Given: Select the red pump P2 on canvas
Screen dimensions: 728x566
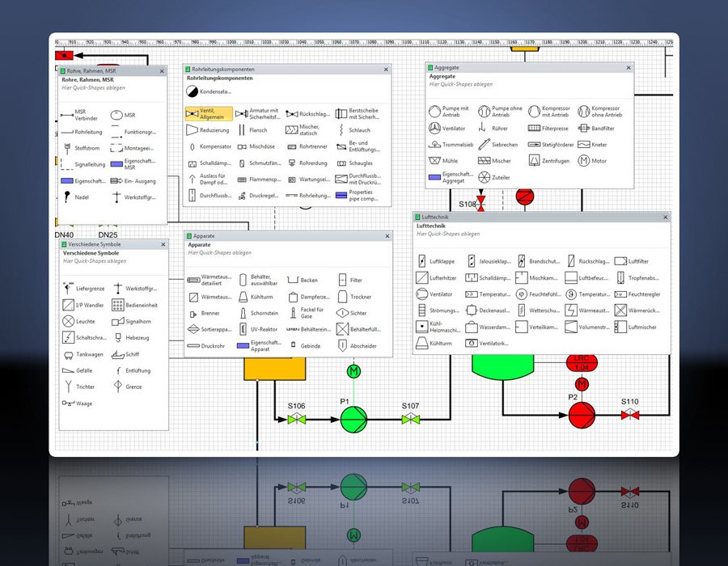Looking at the screenshot, I should [582, 416].
